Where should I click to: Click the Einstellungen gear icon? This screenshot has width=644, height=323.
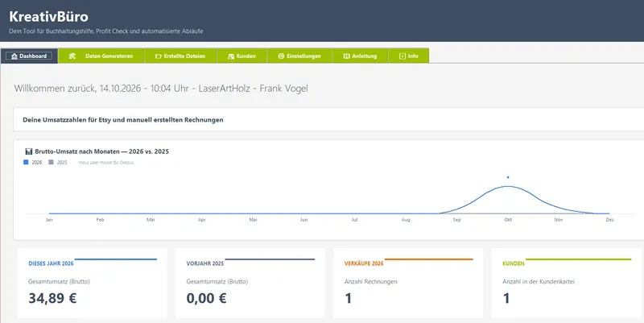point(281,56)
